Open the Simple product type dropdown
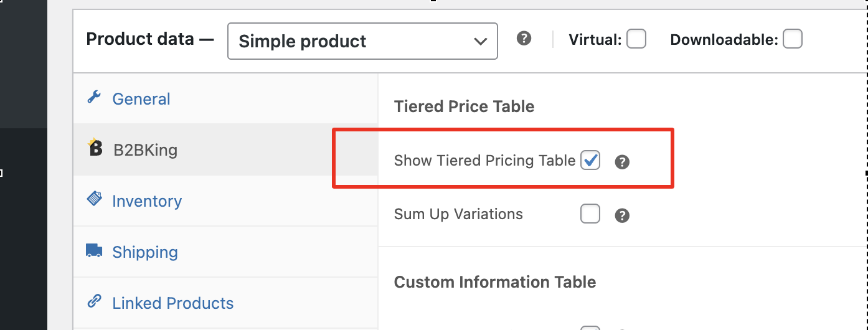Viewport: 868px width, 330px height. pos(362,41)
